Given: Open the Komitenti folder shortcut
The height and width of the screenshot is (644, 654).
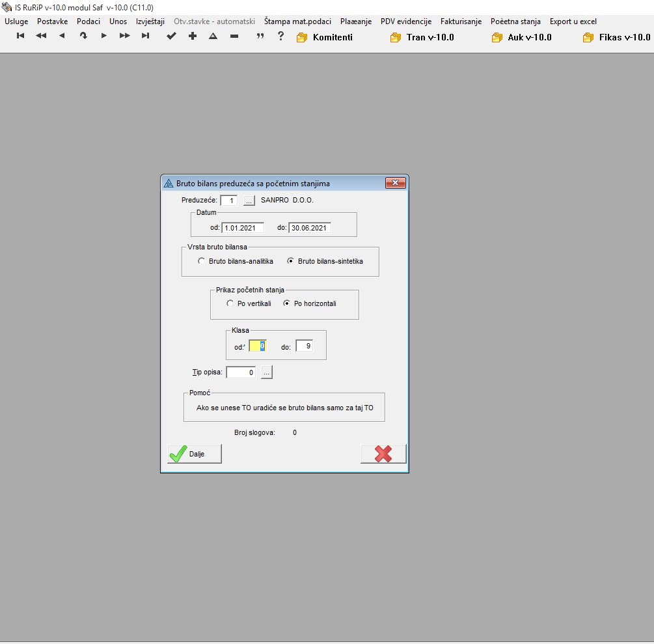Looking at the screenshot, I should (x=325, y=37).
